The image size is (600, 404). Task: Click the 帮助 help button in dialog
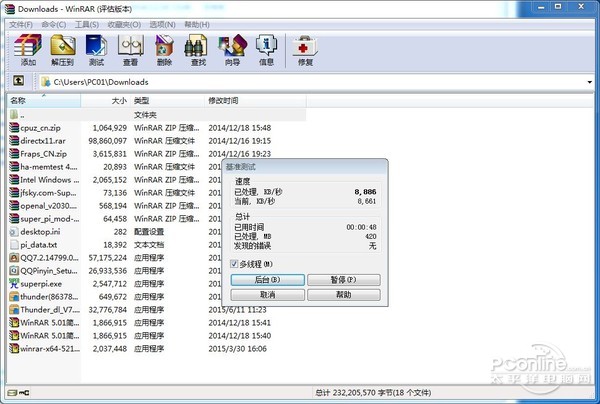coord(343,295)
